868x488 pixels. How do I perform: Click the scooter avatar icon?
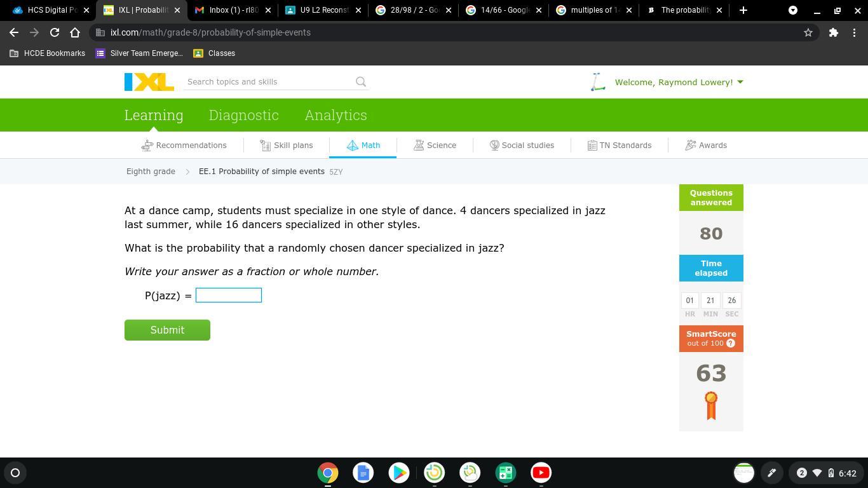click(x=597, y=82)
